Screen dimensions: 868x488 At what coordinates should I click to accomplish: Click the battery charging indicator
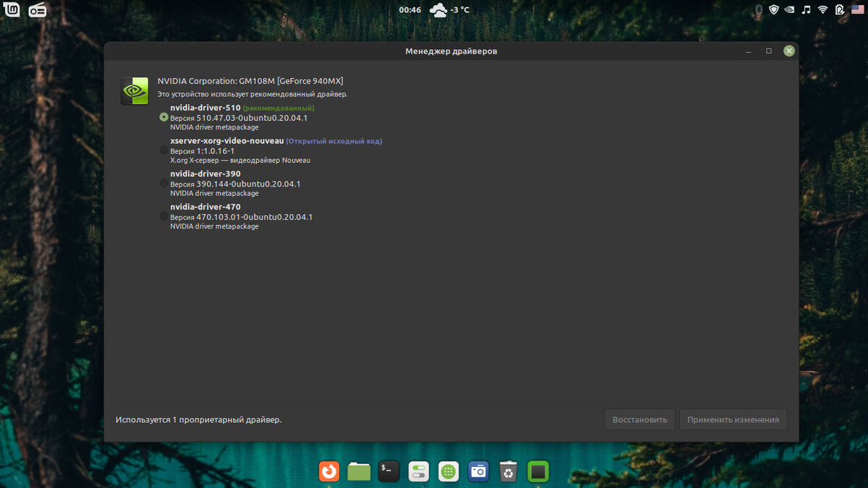pyautogui.click(x=839, y=9)
